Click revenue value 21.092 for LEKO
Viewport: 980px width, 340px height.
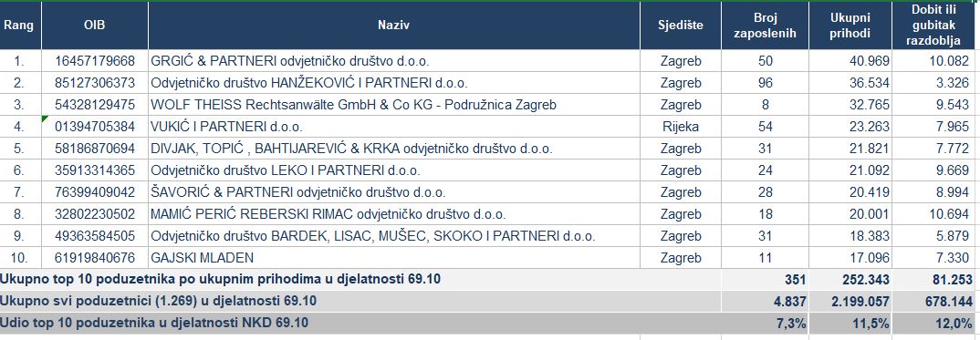point(850,170)
